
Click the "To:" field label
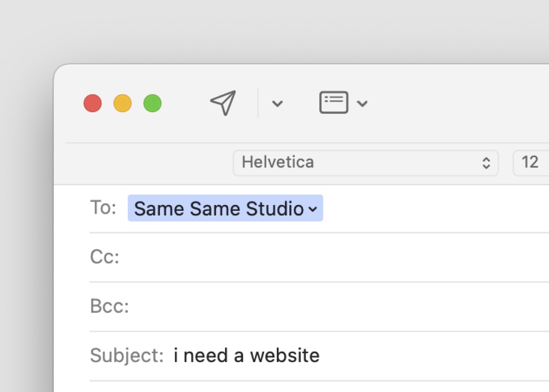click(x=103, y=208)
